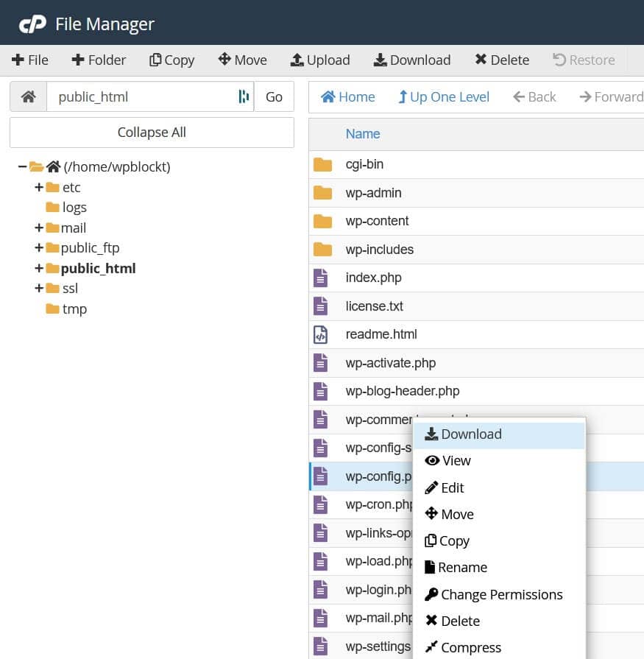This screenshot has height=659, width=644.
Task: Go Up One Level
Action: 443,97
